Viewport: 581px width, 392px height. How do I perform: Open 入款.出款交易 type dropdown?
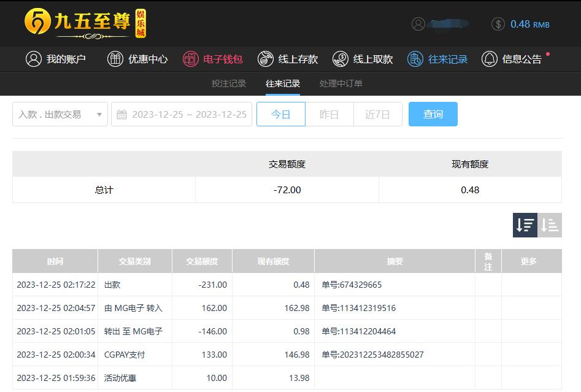60,114
